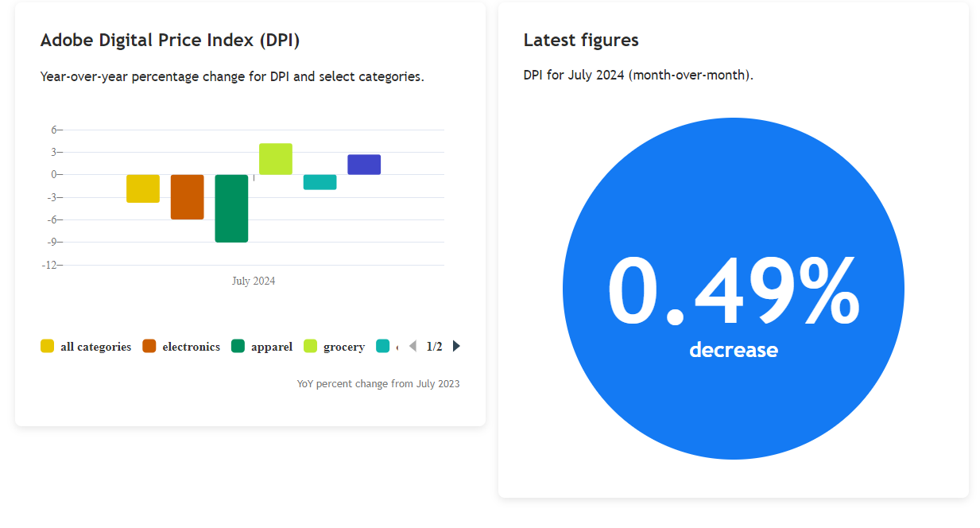
Task: Click the 0.49% figure in circle
Action: tap(734, 291)
